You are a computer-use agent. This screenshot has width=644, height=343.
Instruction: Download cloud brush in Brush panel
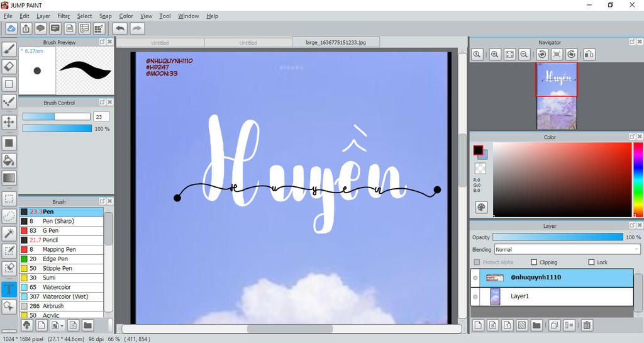coord(26,325)
